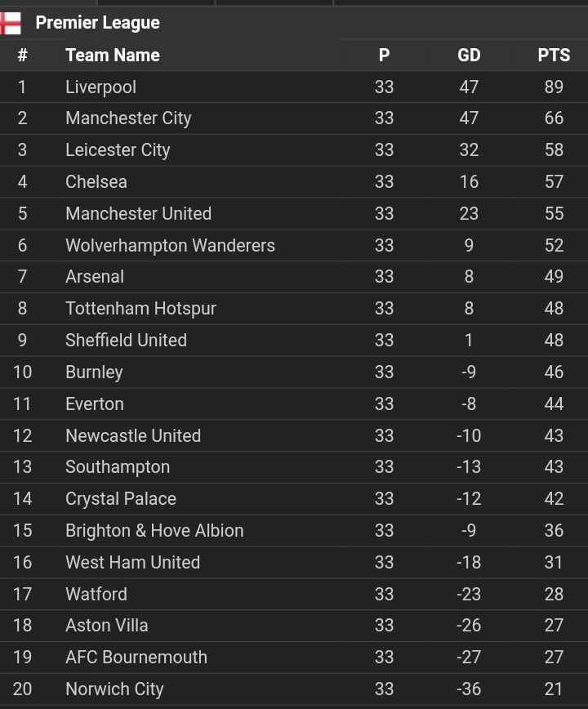Click on Arsenal in standings
588x709 pixels.
pyautogui.click(x=95, y=277)
